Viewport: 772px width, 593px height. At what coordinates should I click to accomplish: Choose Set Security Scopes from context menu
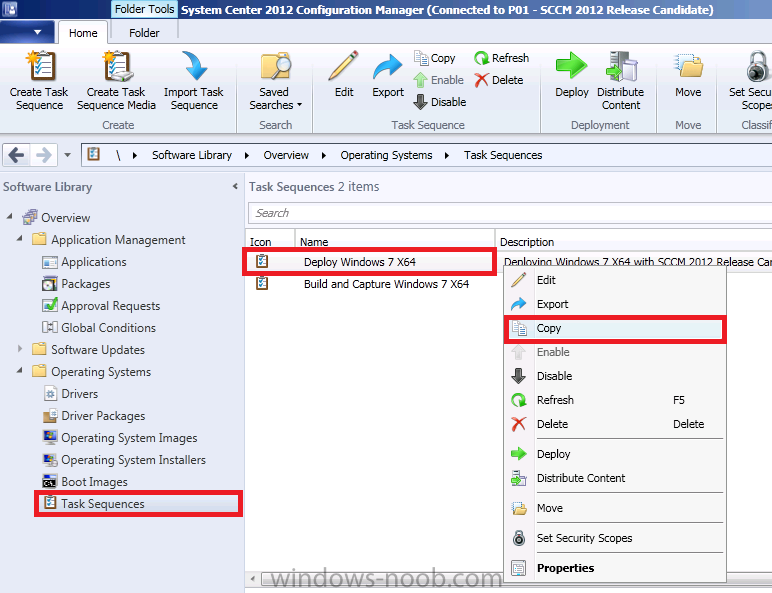click(614, 538)
